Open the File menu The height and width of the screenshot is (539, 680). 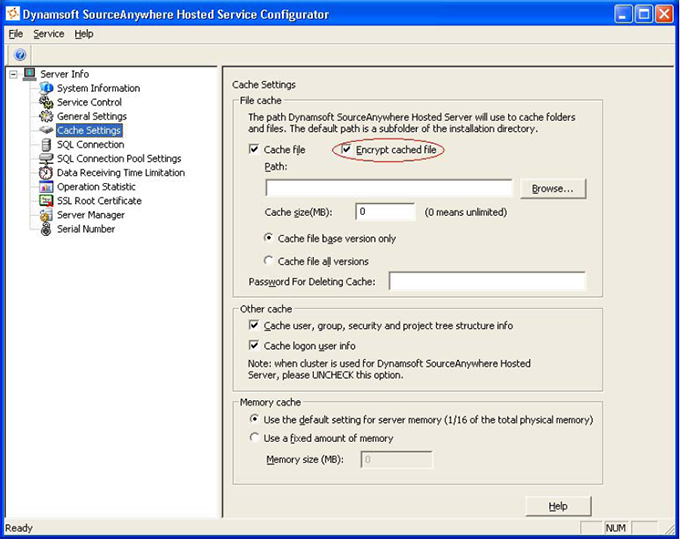click(15, 34)
